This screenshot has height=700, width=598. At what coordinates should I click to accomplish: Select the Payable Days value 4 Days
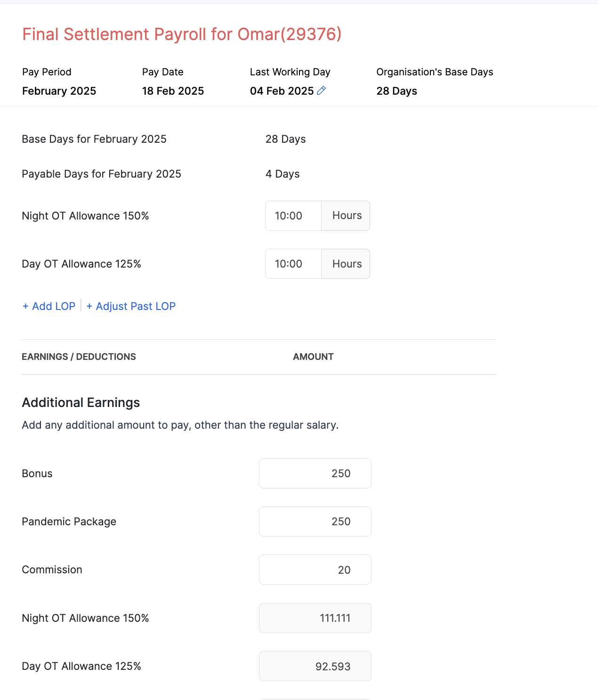click(x=283, y=174)
